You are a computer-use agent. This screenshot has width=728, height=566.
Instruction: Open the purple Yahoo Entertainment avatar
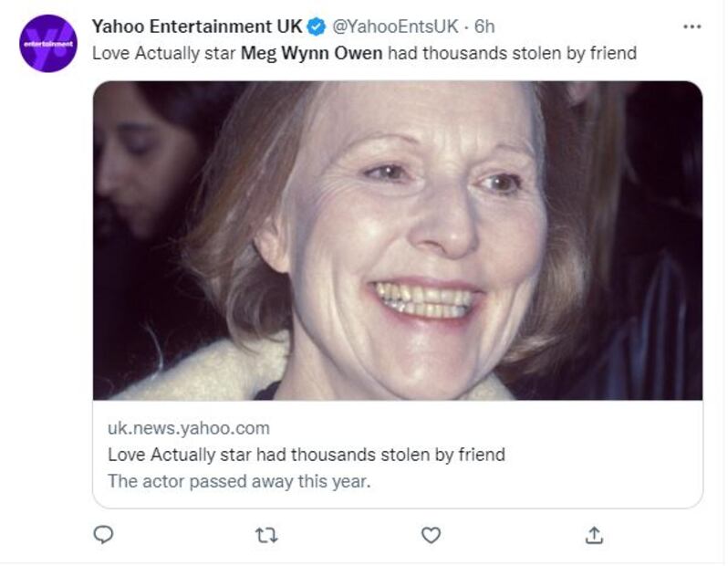pyautogui.click(x=48, y=43)
